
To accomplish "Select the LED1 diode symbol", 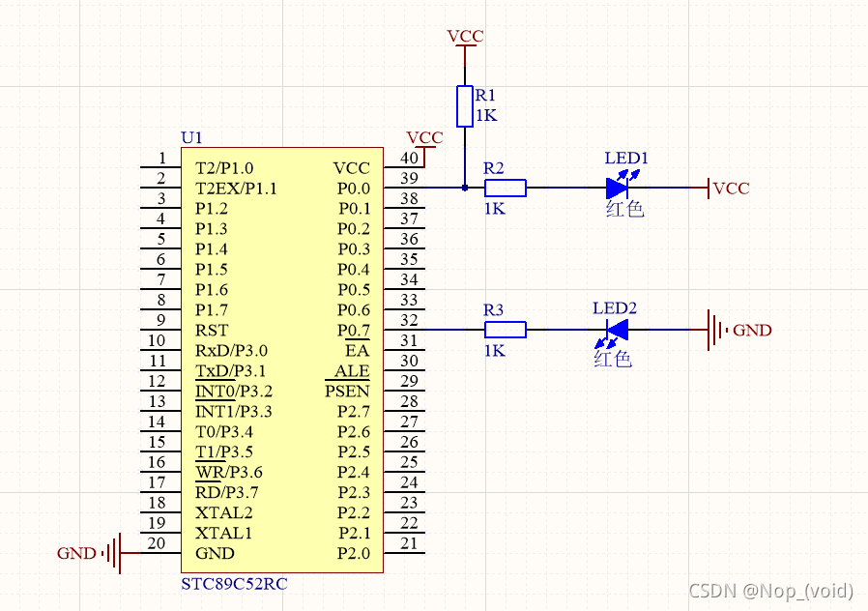I will click(622, 185).
